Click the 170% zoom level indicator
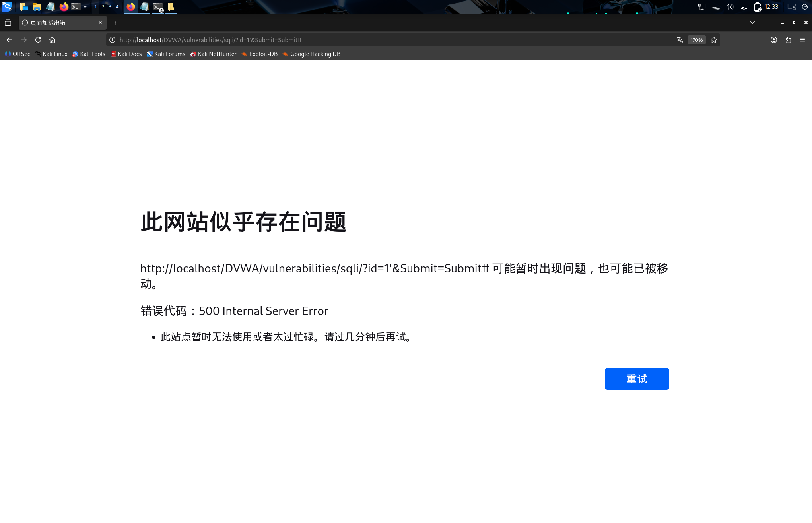Image resolution: width=812 pixels, height=523 pixels. [x=696, y=40]
